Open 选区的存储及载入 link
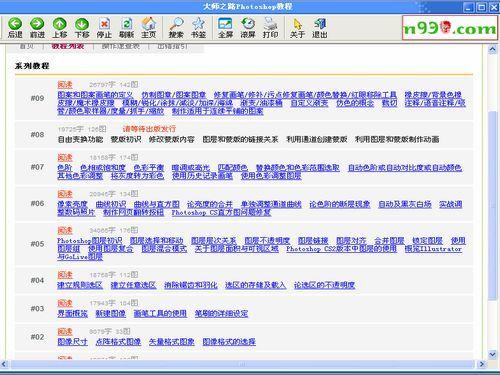 pyautogui.click(x=255, y=285)
